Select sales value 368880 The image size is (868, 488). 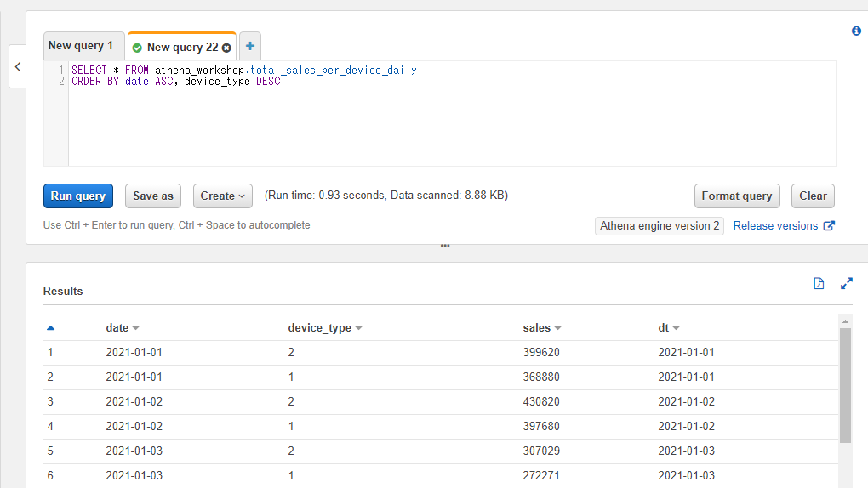point(541,377)
